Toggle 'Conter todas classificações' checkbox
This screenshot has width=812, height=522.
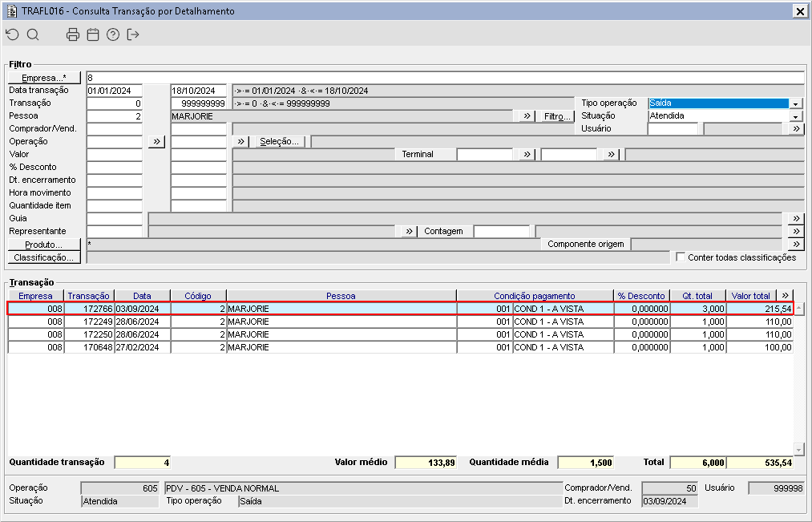tap(681, 257)
